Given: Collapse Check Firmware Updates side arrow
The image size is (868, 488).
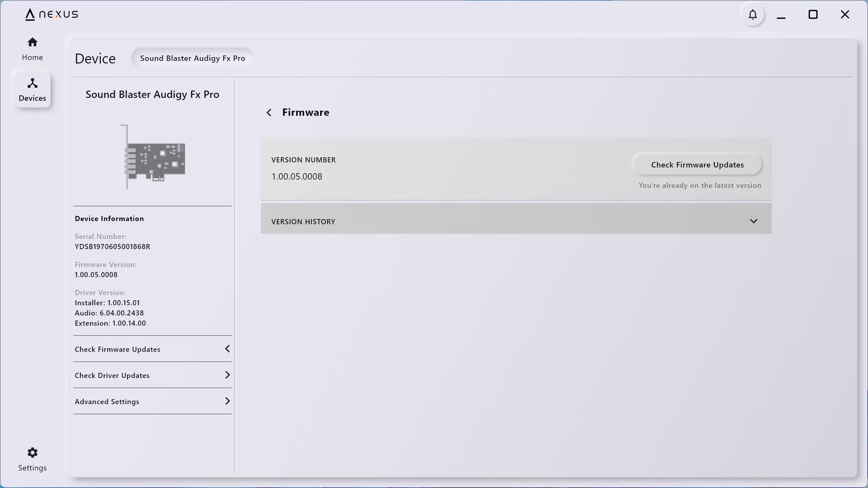Looking at the screenshot, I should pos(228,349).
